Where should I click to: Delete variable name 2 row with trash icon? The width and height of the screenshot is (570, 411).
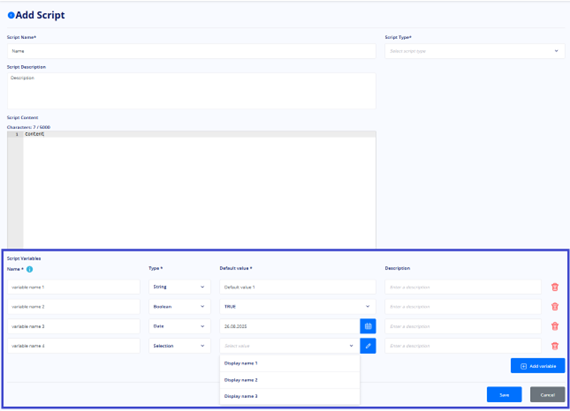(x=555, y=307)
